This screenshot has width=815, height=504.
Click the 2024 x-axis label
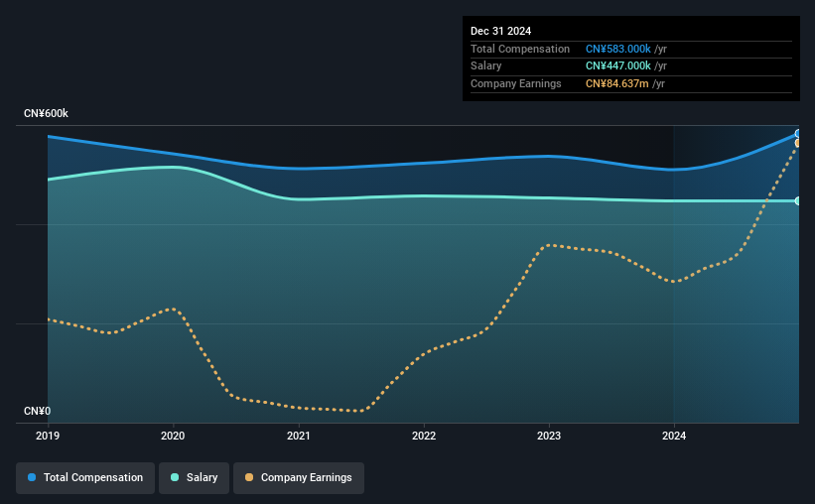(x=674, y=436)
